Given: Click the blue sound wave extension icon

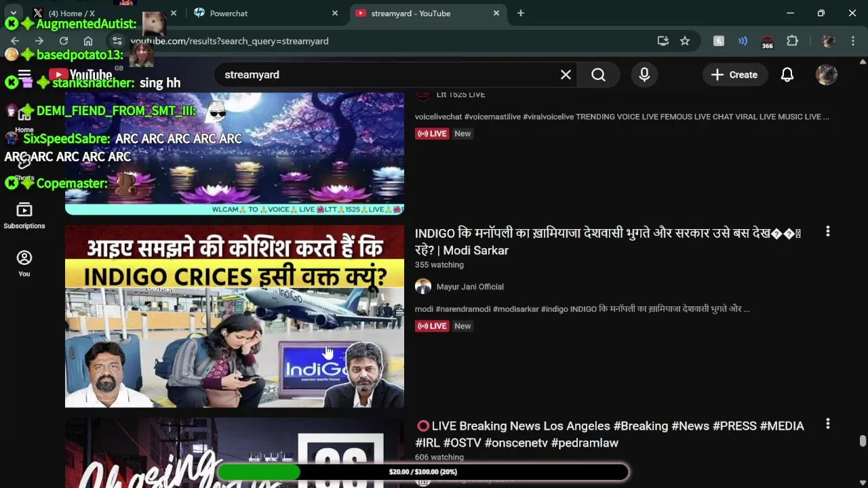Looking at the screenshot, I should tap(743, 41).
